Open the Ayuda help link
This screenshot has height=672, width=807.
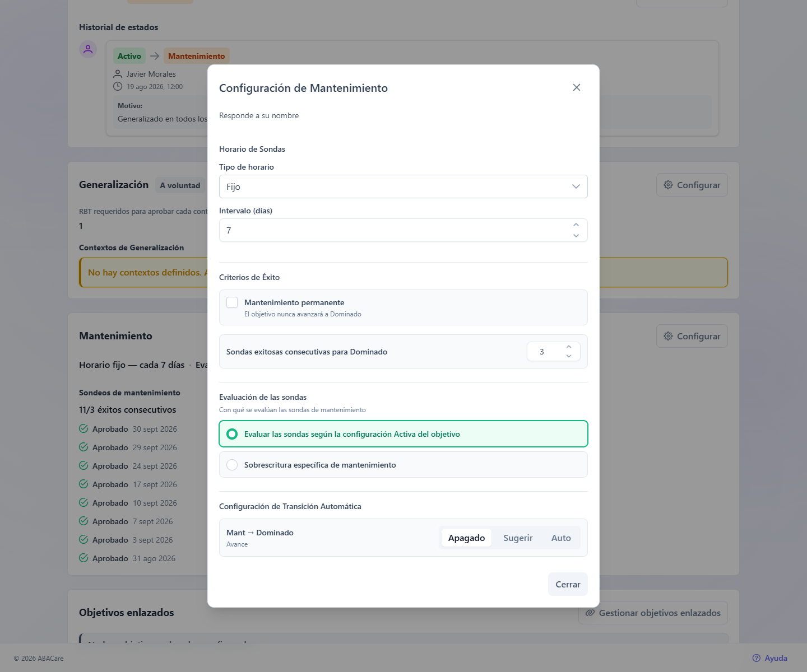(x=770, y=658)
